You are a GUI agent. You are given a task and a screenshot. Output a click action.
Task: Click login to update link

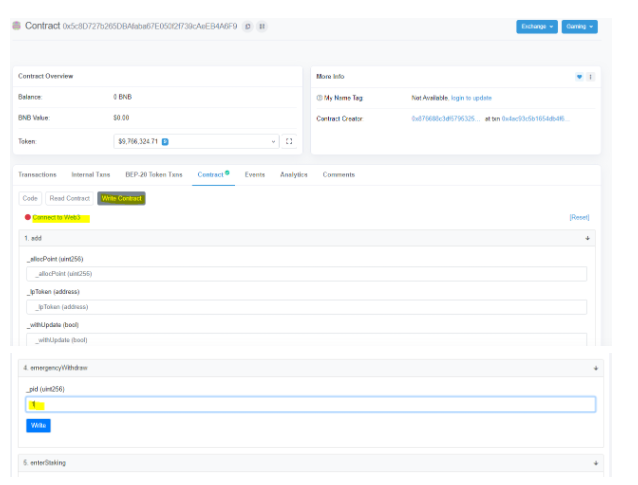tap(471, 98)
